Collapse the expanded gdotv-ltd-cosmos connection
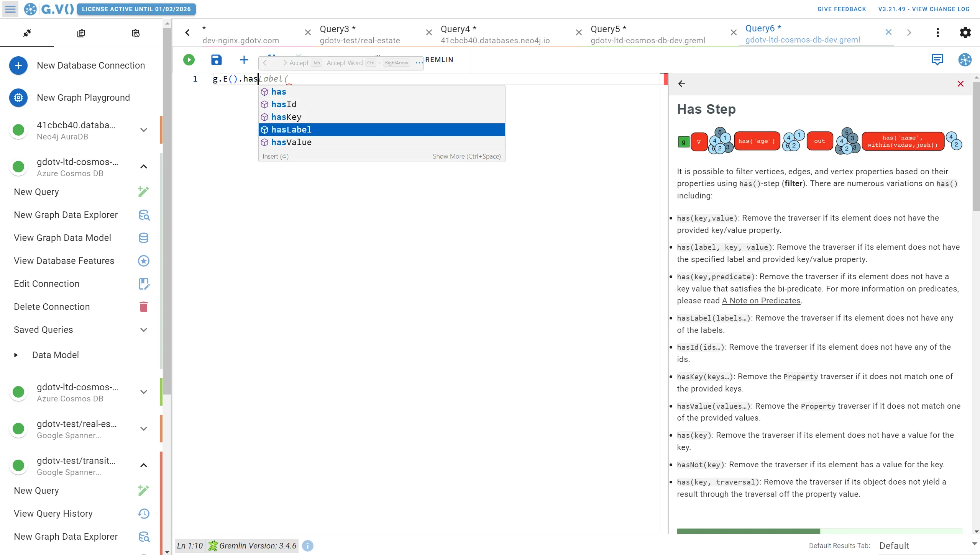980x555 pixels. point(144,167)
